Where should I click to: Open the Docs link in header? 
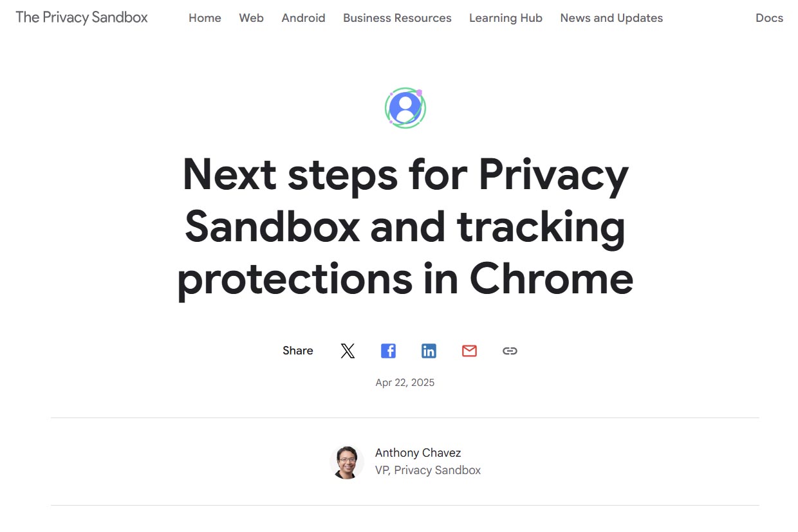(769, 18)
